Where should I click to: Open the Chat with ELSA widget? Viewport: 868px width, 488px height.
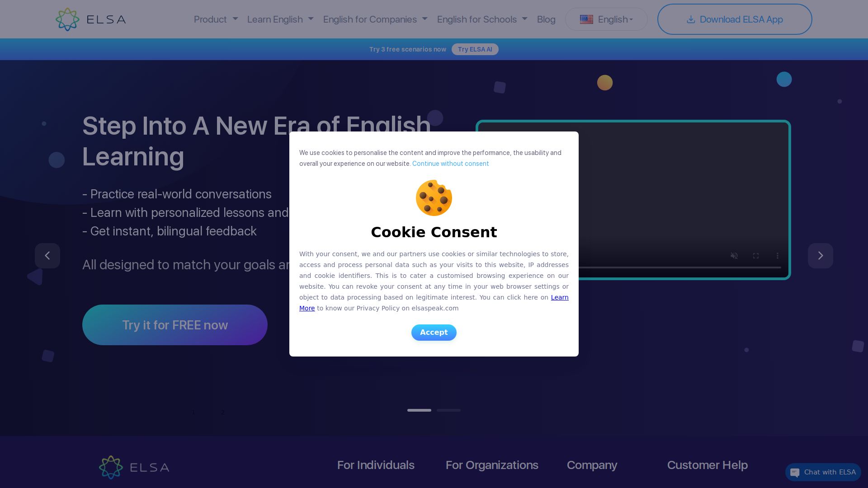823,472
